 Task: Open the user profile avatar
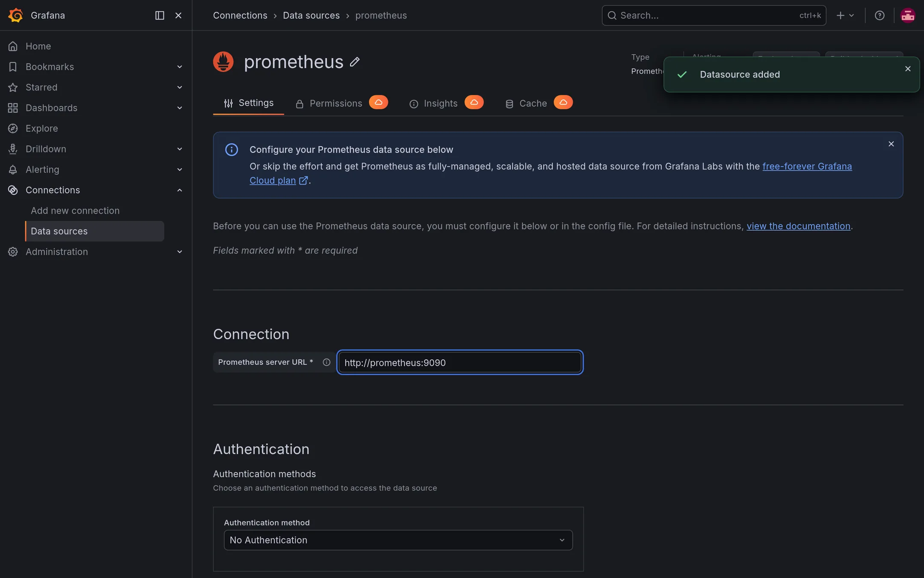[x=908, y=15]
